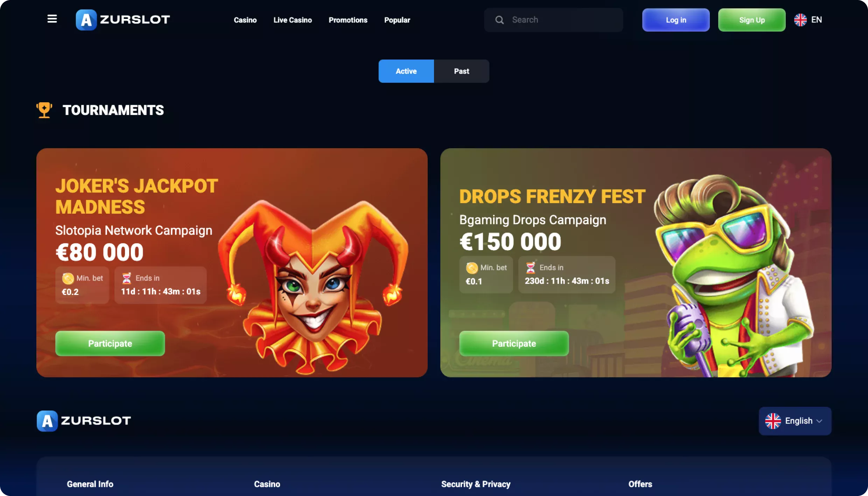Image resolution: width=868 pixels, height=496 pixels.
Task: Participate in Drops Frenzy Fest
Action: point(514,344)
